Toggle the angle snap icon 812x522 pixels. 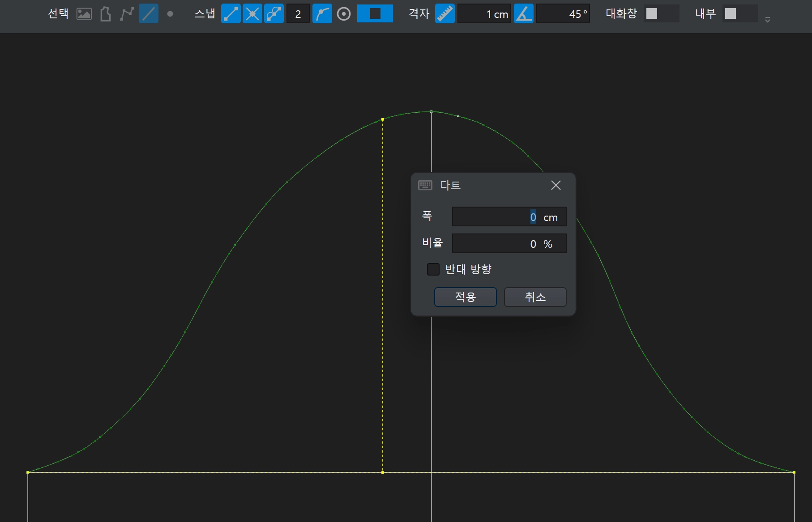click(x=523, y=14)
